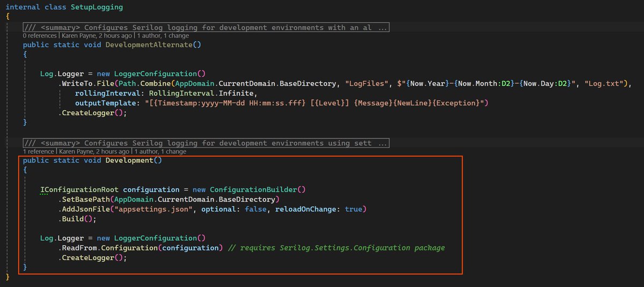
Task: Click the "false" literal
Action: coord(255,209)
